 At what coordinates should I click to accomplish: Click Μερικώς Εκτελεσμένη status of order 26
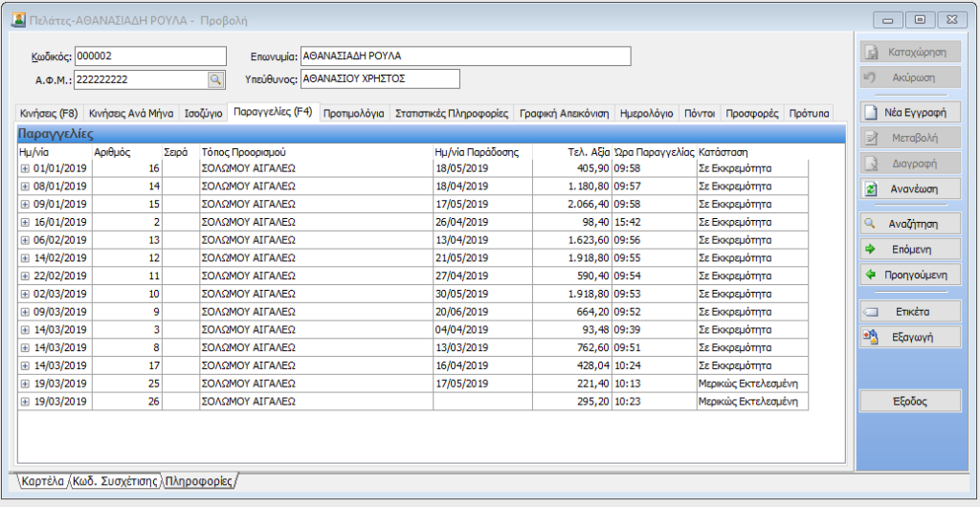[x=752, y=402]
